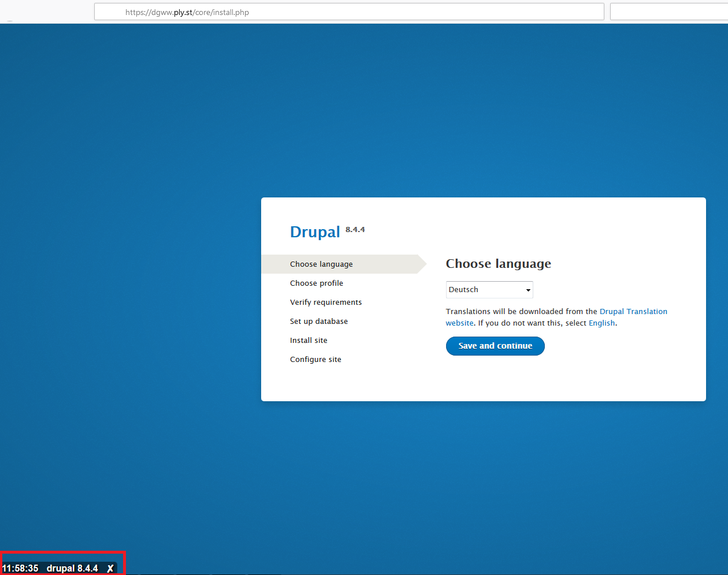Focus the search field beside address bar
The image size is (728, 575).
(669, 12)
